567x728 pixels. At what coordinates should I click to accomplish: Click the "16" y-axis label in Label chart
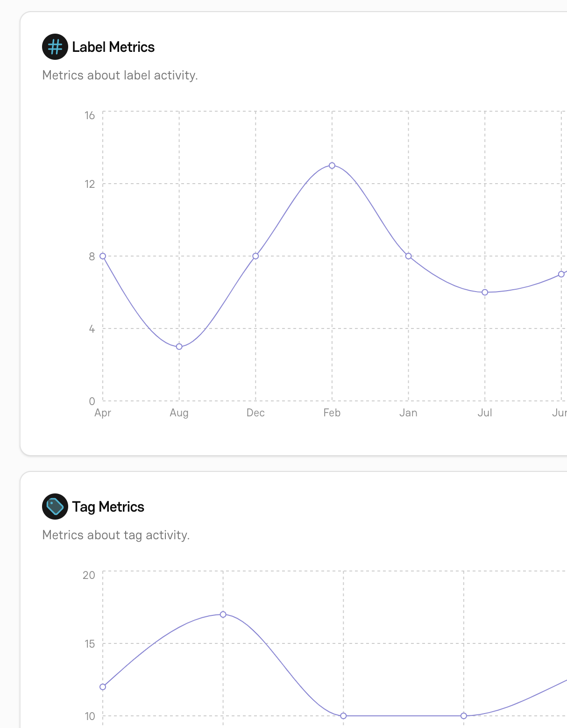tap(90, 115)
